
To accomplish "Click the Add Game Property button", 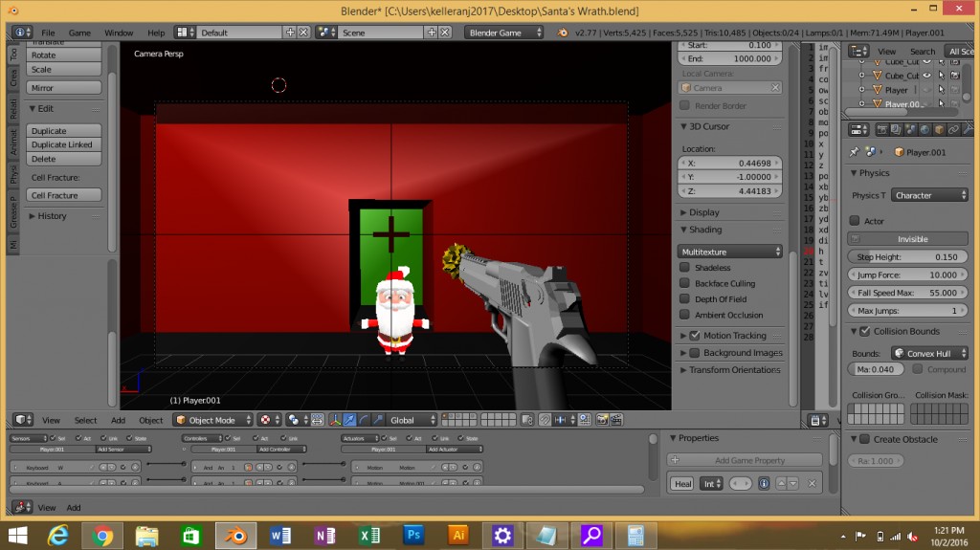I will click(745, 460).
